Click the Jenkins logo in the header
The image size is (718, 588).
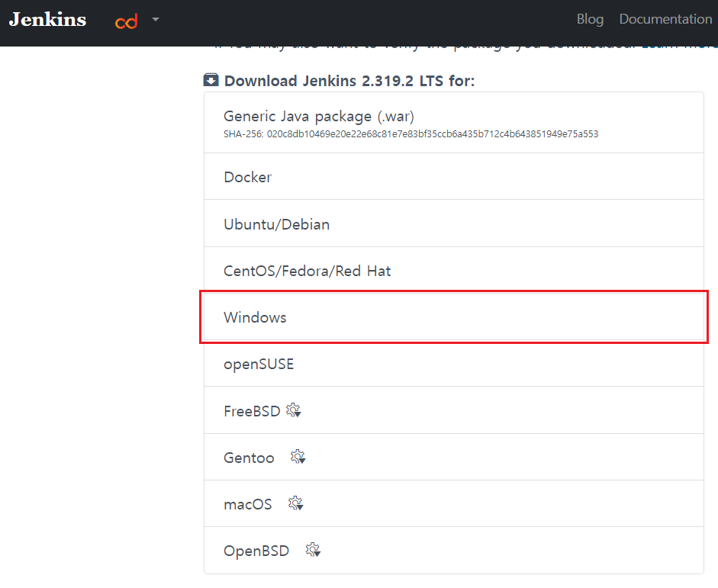[x=47, y=19]
